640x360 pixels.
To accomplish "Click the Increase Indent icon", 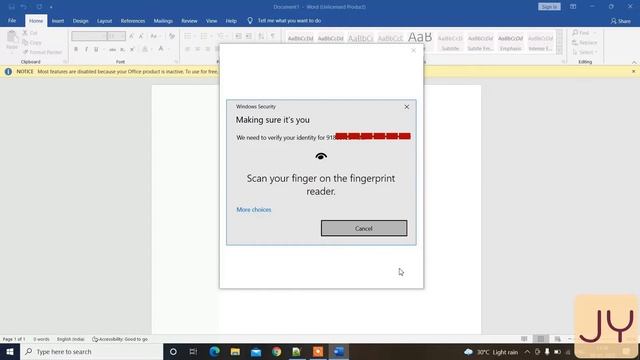I will [249, 36].
